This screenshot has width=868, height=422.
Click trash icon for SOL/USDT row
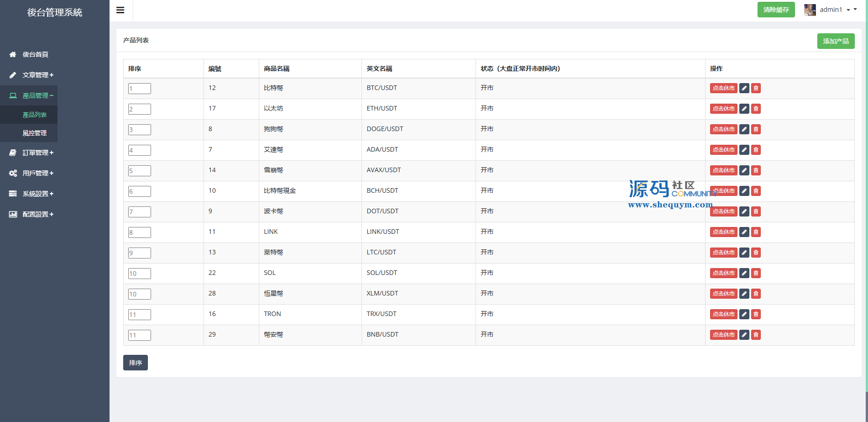(756, 273)
